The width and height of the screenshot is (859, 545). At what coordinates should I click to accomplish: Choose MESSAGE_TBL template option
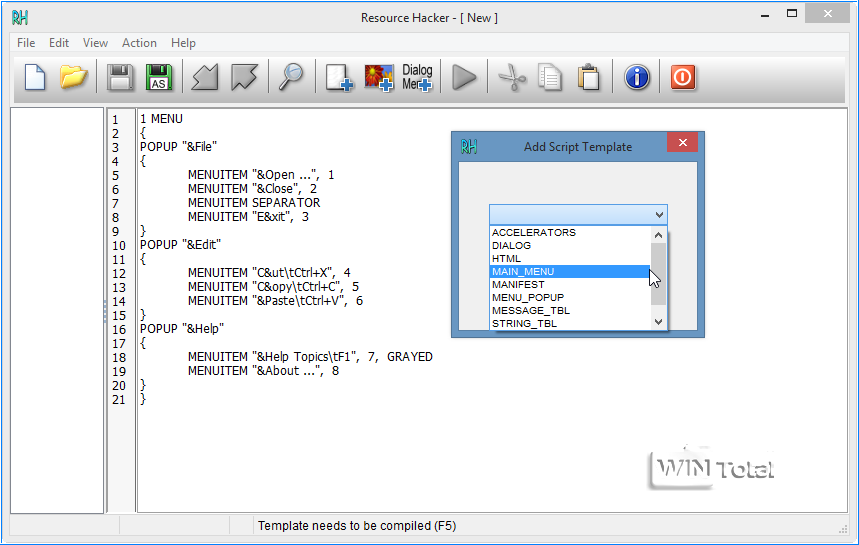[570, 311]
